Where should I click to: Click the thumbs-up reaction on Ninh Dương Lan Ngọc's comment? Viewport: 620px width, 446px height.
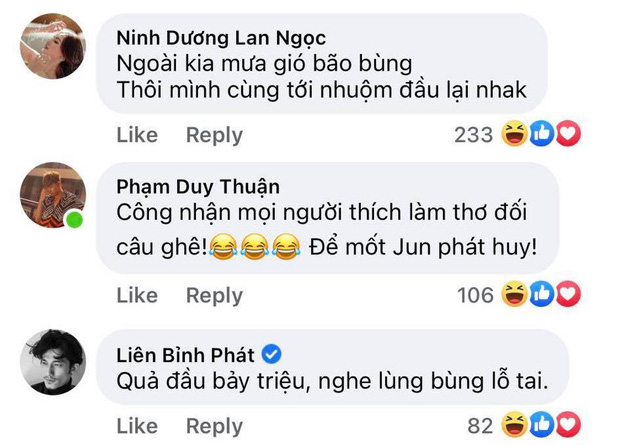click(542, 134)
